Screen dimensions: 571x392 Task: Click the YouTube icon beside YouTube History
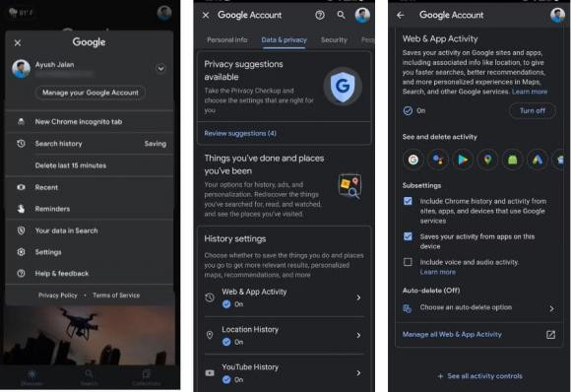pos(210,373)
